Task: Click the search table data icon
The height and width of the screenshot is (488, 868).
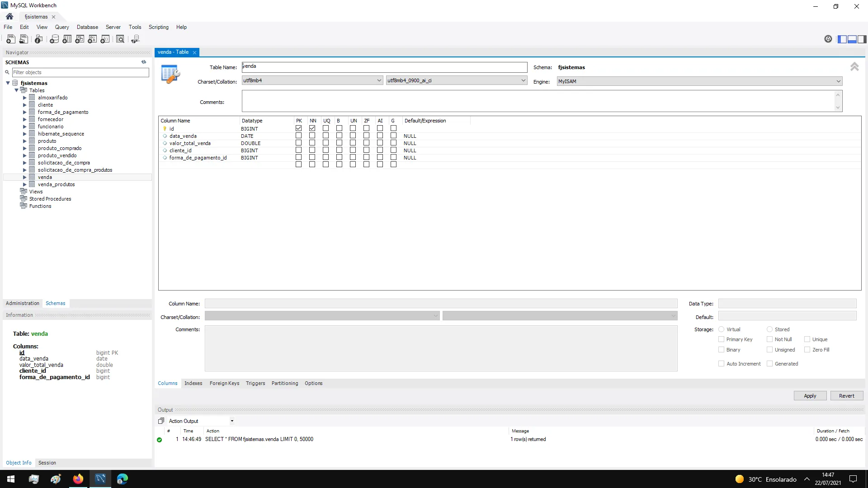Action: point(120,39)
